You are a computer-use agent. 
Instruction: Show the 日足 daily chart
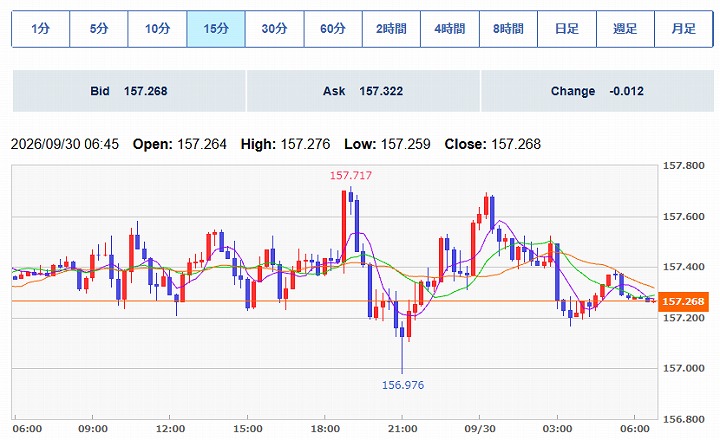click(x=567, y=29)
